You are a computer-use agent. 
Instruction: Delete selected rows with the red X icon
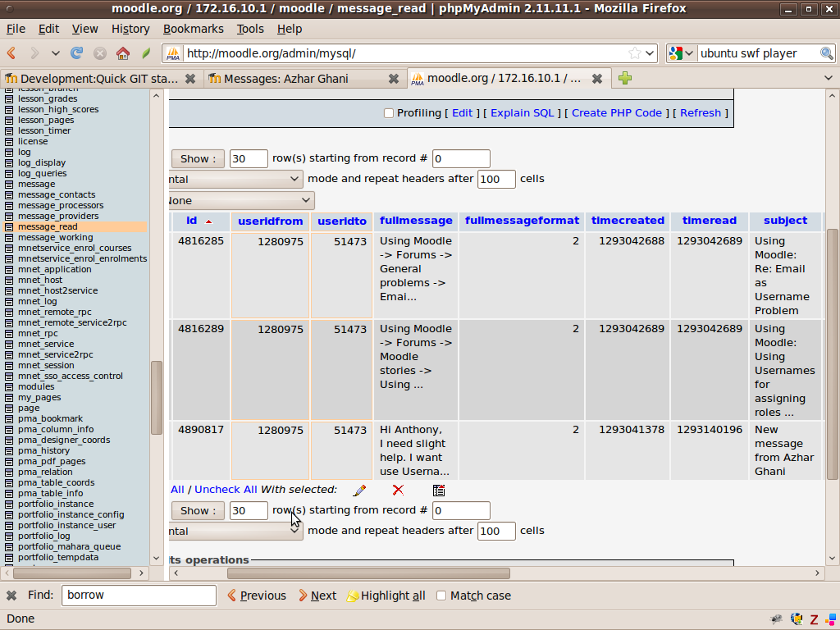(398, 491)
